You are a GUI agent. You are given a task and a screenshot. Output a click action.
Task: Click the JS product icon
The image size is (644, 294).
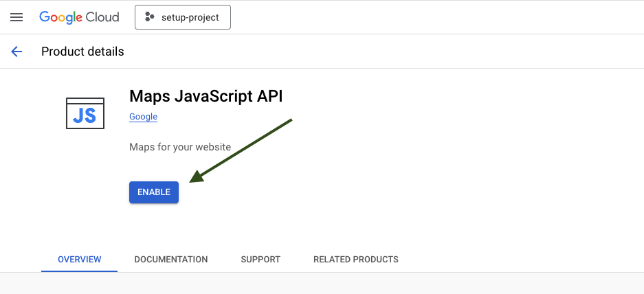point(85,113)
